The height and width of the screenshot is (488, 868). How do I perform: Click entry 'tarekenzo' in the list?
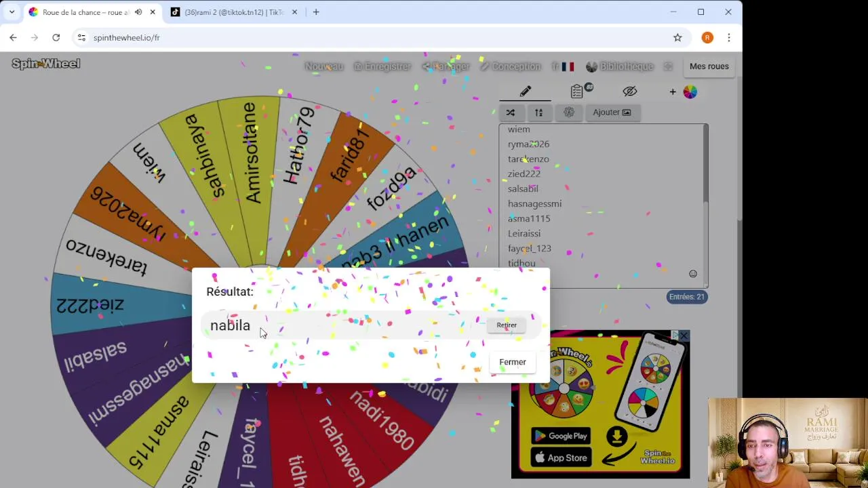coord(528,159)
